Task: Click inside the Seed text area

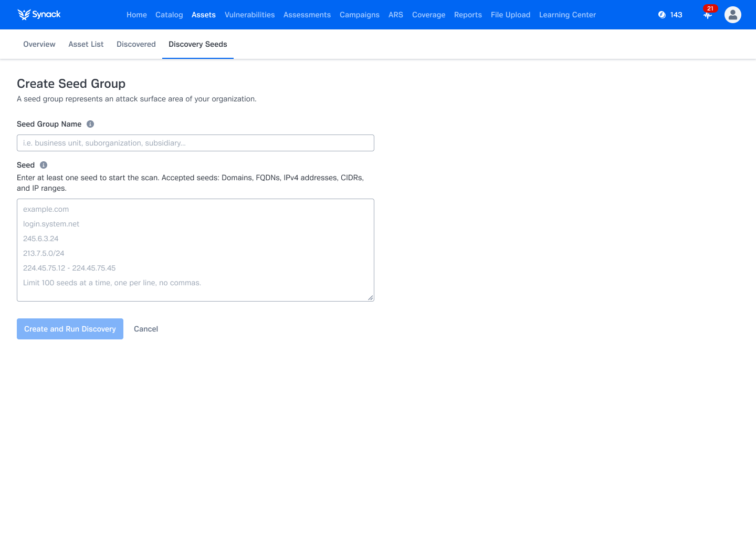Action: [x=195, y=250]
